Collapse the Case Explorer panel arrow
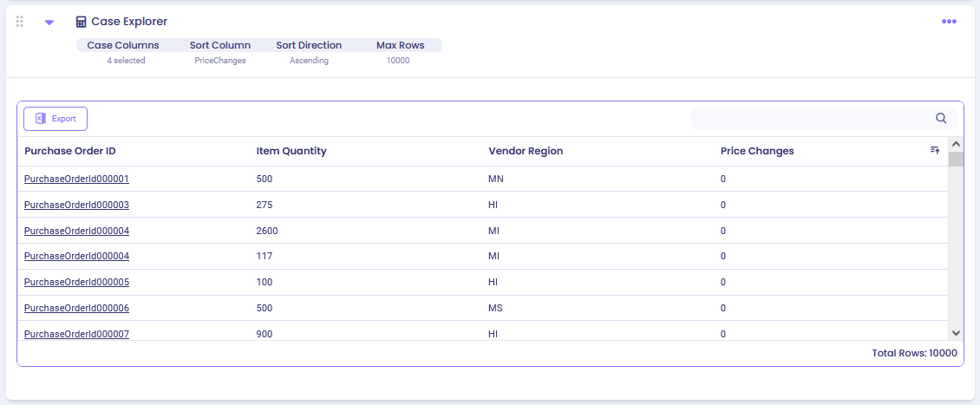 (49, 23)
